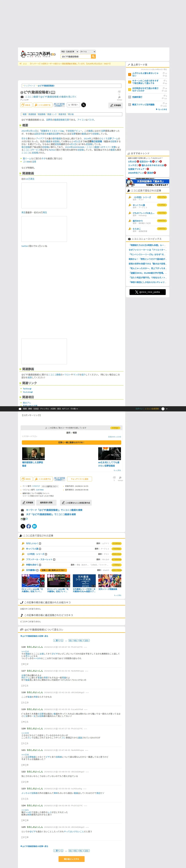Open 動画 in the black navbar
186x868 pixels.
point(25,409)
